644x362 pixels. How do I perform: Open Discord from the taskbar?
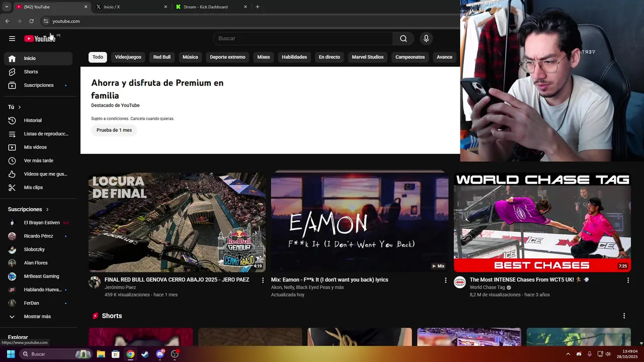click(160, 354)
